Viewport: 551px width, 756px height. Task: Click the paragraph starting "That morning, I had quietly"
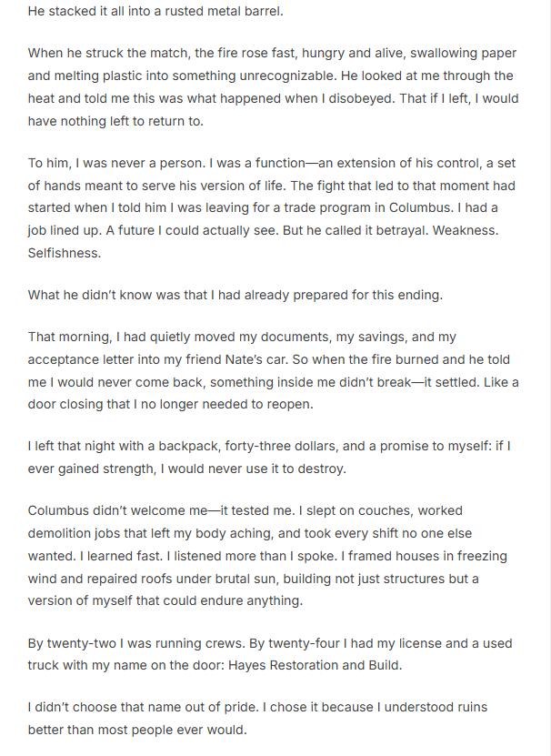pyautogui.click(x=273, y=359)
